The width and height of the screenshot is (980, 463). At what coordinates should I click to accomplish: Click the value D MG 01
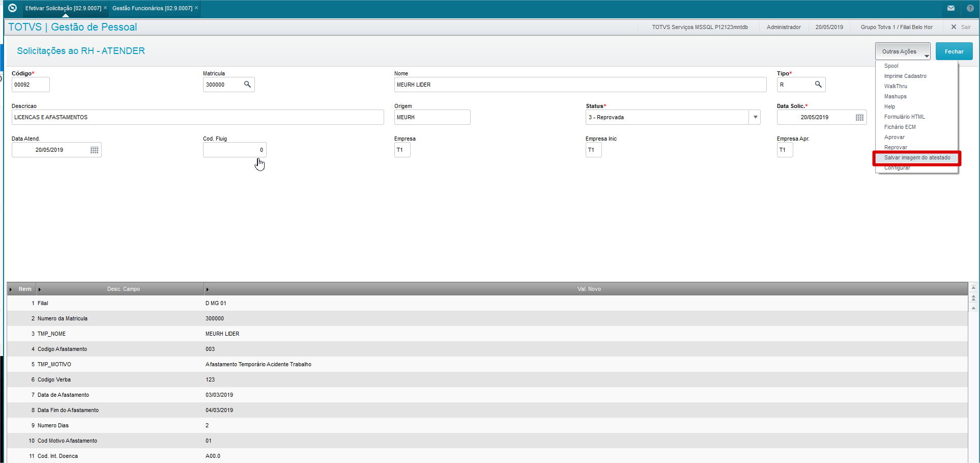(216, 303)
